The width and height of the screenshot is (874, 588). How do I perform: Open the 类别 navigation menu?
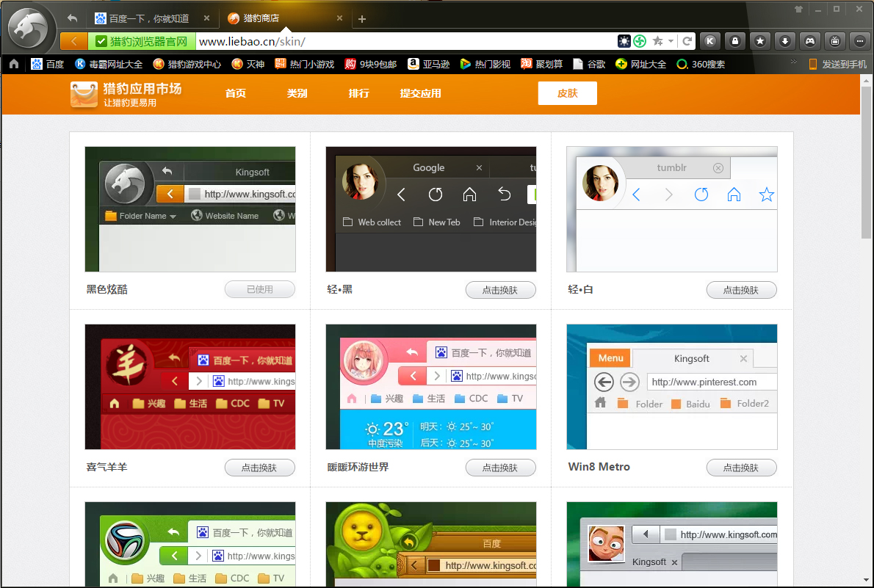click(297, 94)
